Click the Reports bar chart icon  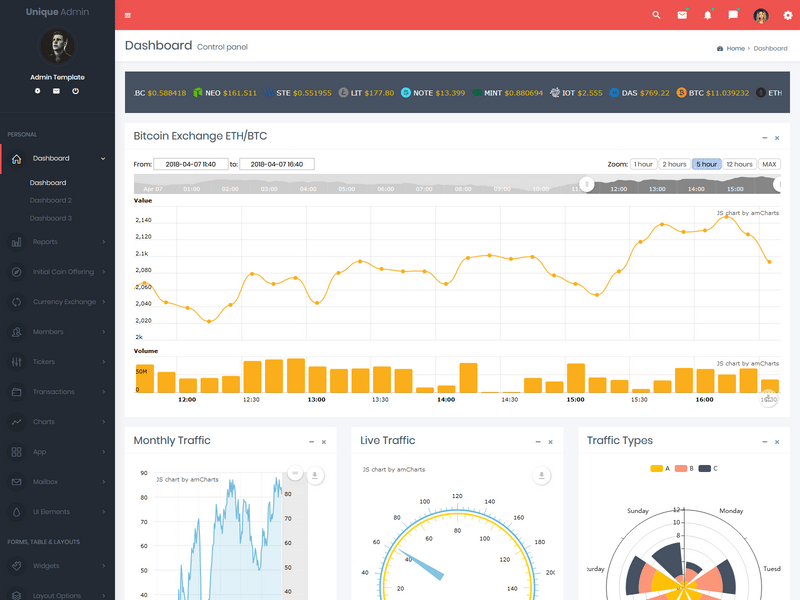point(16,242)
